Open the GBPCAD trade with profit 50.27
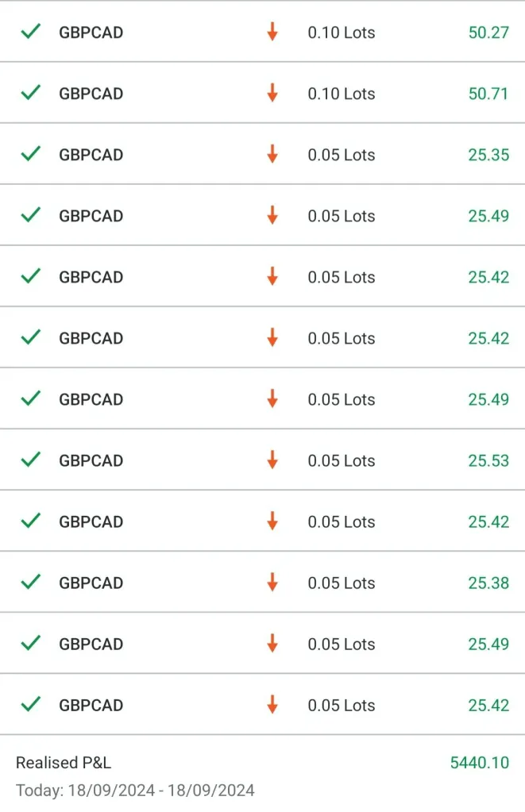The width and height of the screenshot is (525, 812). (262, 32)
